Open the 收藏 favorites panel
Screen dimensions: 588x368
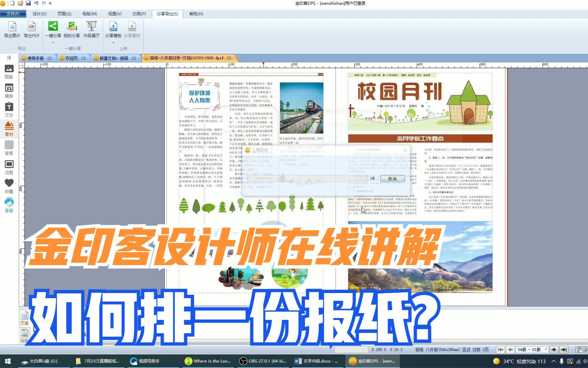point(9,186)
